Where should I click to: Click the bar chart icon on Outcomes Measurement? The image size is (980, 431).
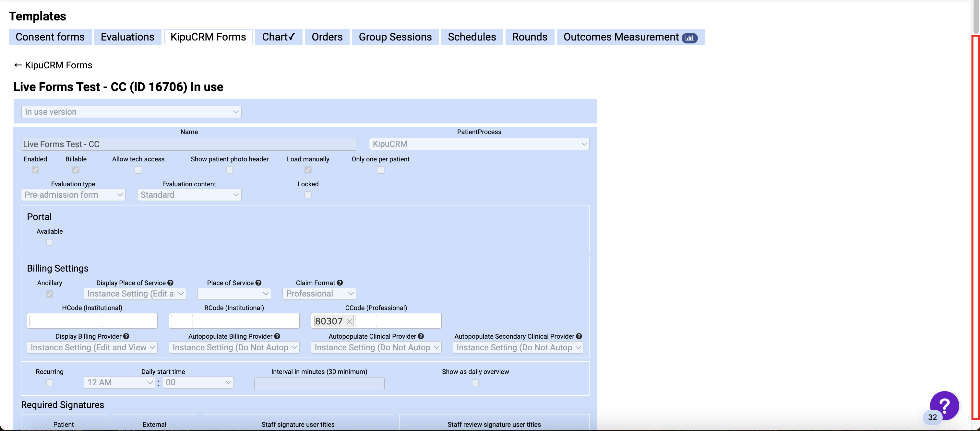point(690,38)
